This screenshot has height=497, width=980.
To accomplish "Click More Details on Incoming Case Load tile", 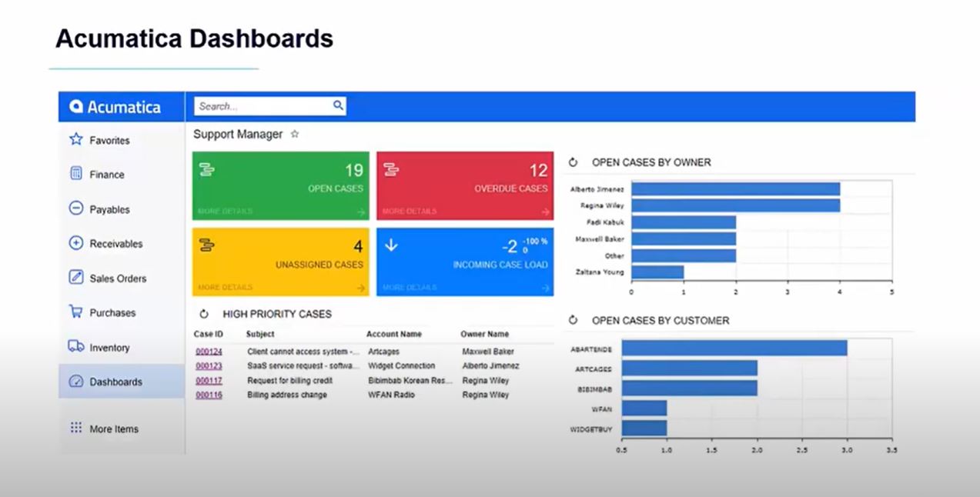I will point(410,287).
